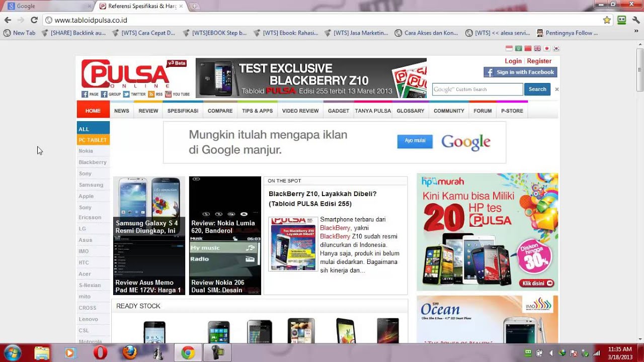Reload the page with the refresh icon
Screen dimensions: 644x362
click(x=34, y=20)
